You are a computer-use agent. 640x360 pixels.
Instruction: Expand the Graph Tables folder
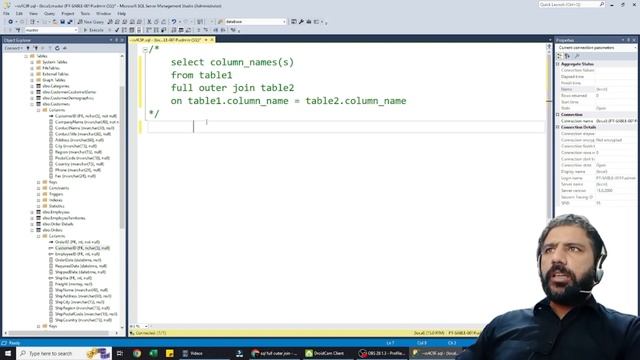[x=32, y=80]
